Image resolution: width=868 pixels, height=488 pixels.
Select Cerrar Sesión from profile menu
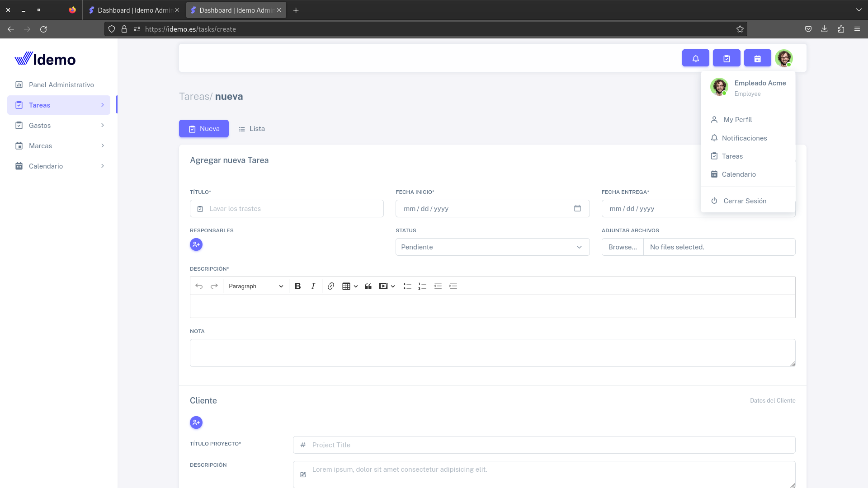pos(744,201)
